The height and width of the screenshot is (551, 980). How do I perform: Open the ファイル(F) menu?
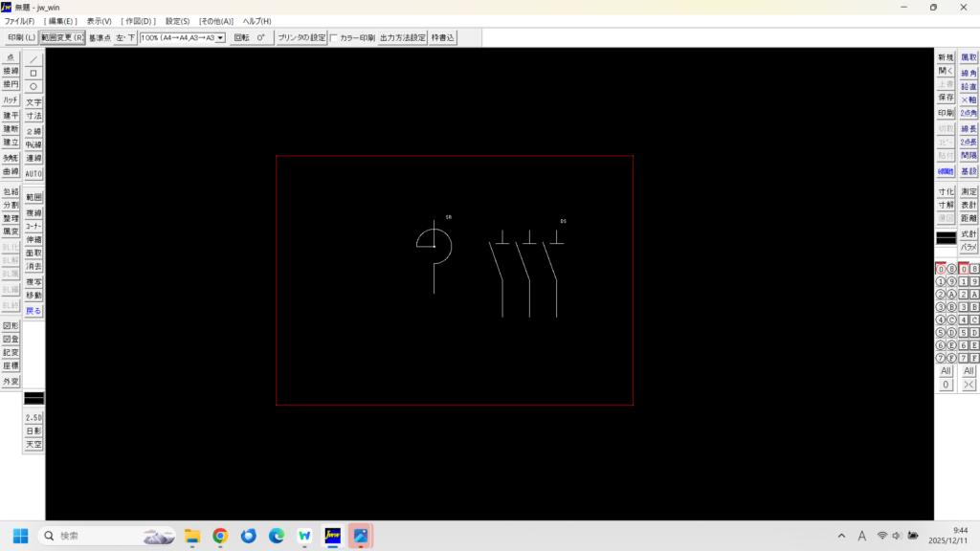pyautogui.click(x=19, y=21)
